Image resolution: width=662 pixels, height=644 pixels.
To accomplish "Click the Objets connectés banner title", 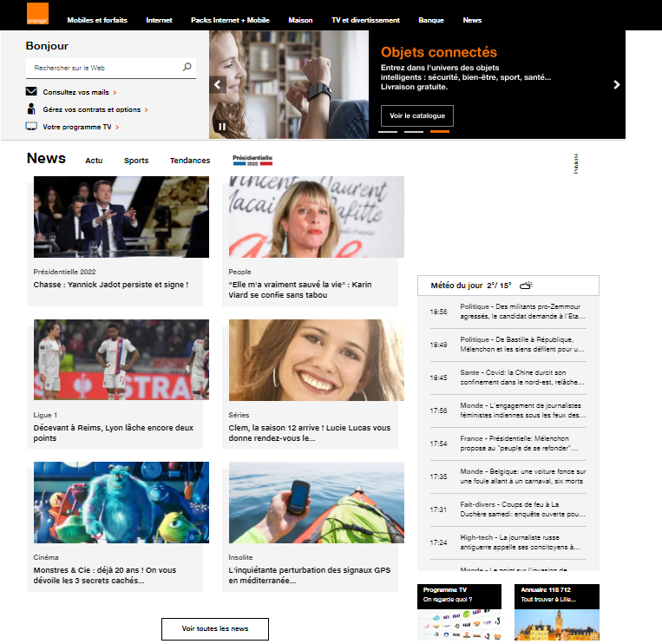I will 439,52.
